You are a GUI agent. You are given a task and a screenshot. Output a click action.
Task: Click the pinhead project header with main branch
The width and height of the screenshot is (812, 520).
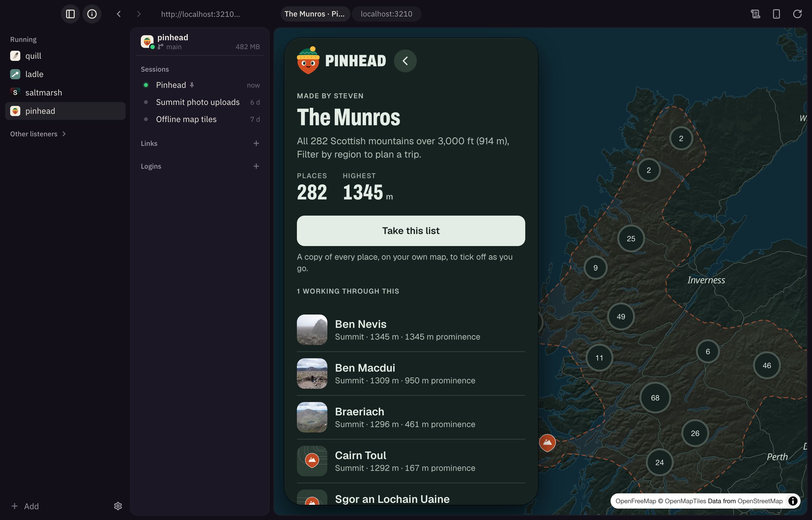(200, 42)
